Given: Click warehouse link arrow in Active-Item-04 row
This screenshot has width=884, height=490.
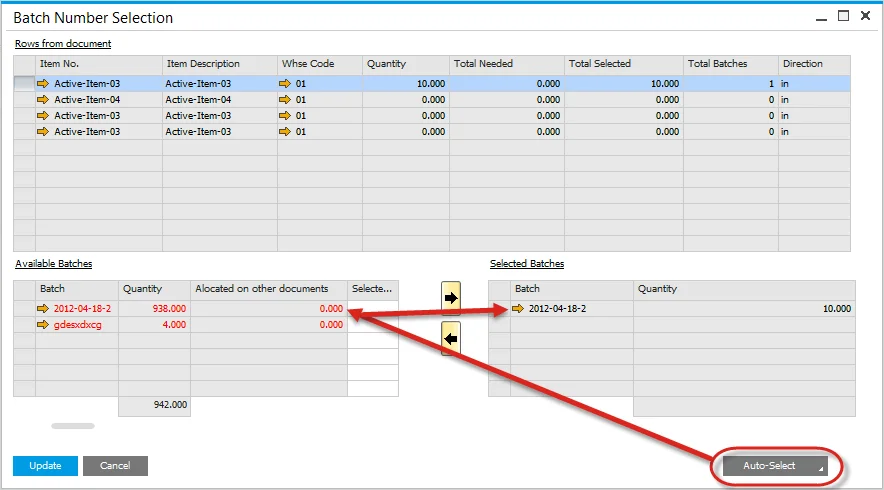Looking at the screenshot, I should coord(286,100).
